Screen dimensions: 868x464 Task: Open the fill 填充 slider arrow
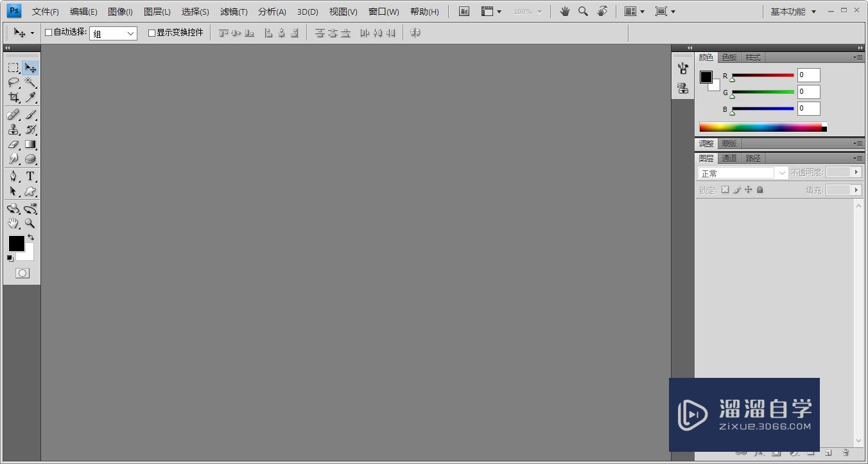pyautogui.click(x=856, y=190)
